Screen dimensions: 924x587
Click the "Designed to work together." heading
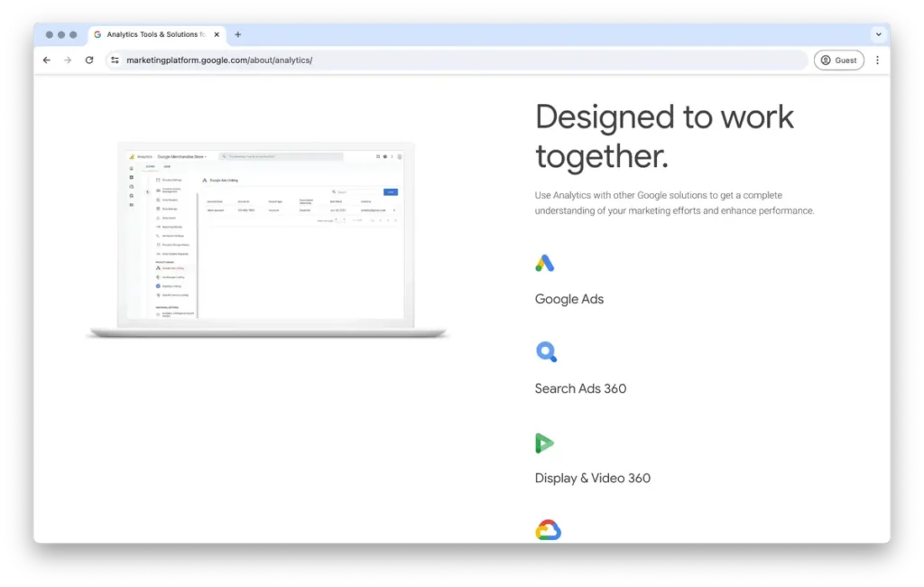[665, 136]
